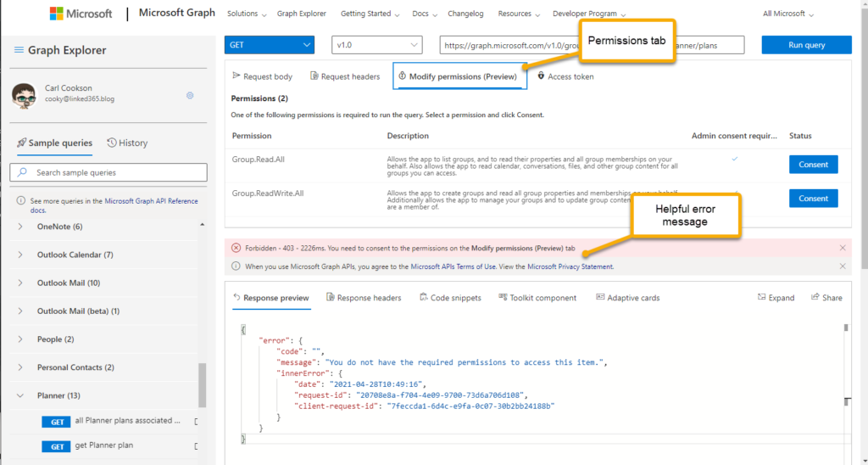This screenshot has height=465, width=868.
Task: Click the Microsoft logo
Action: point(81,14)
